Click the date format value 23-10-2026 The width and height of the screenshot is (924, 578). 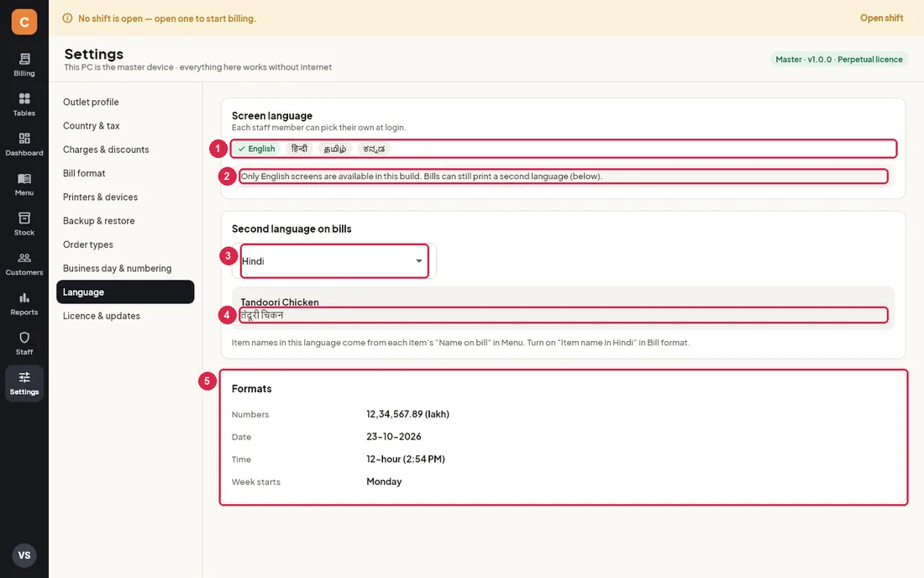point(394,437)
